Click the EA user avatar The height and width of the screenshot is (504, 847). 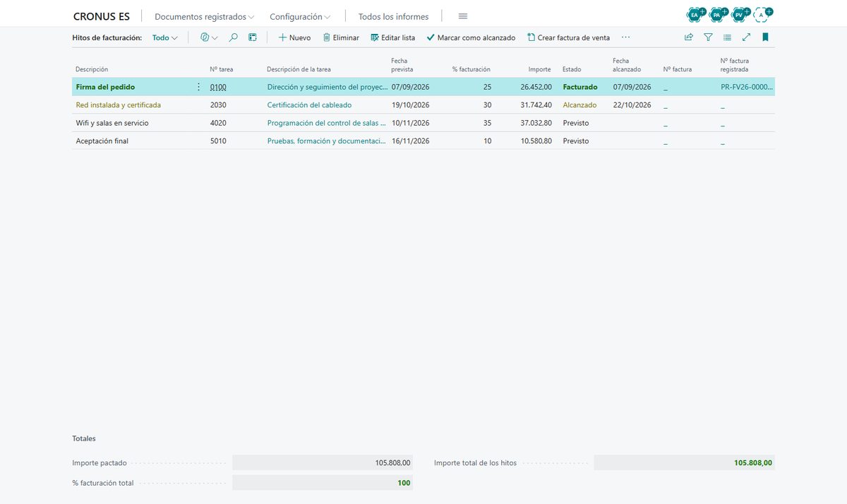(695, 14)
